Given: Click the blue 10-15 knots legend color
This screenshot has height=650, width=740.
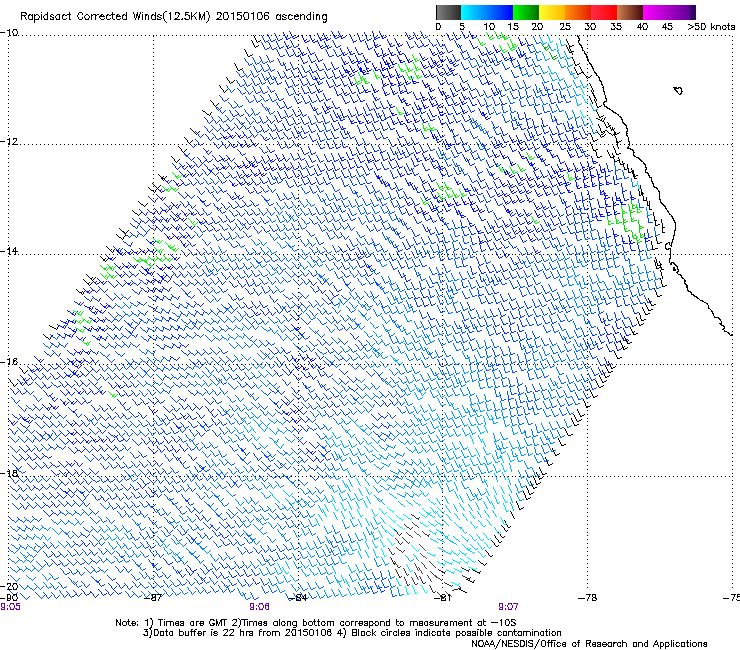Looking at the screenshot, I should 500,12.
